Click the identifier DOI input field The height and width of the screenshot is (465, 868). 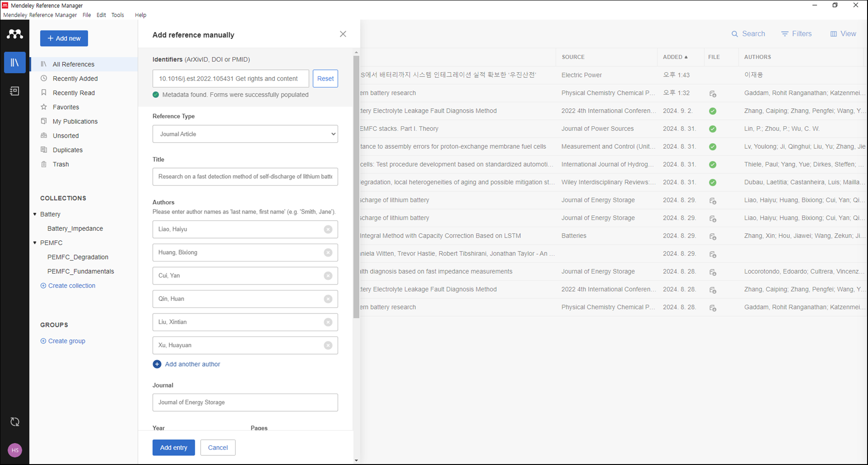[x=231, y=78]
